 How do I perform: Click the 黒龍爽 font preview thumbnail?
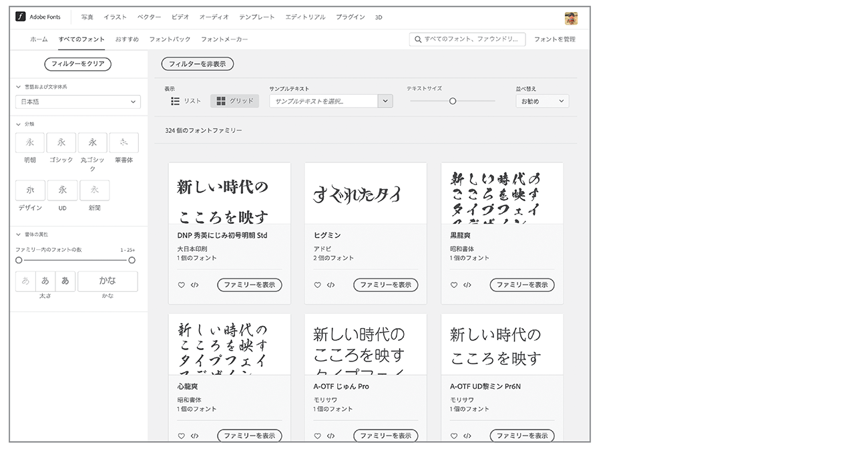point(502,193)
